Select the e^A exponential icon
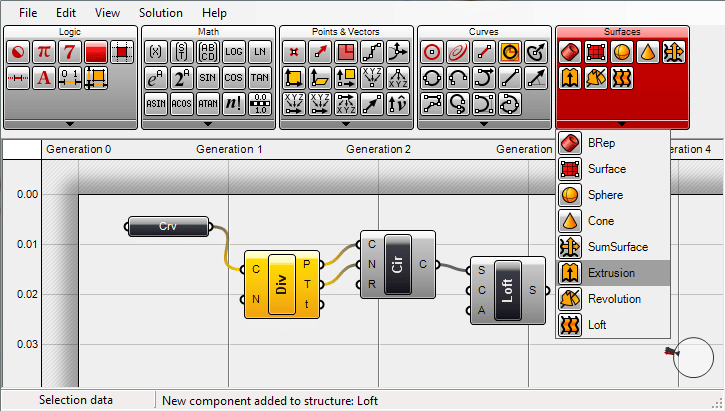 [156, 77]
